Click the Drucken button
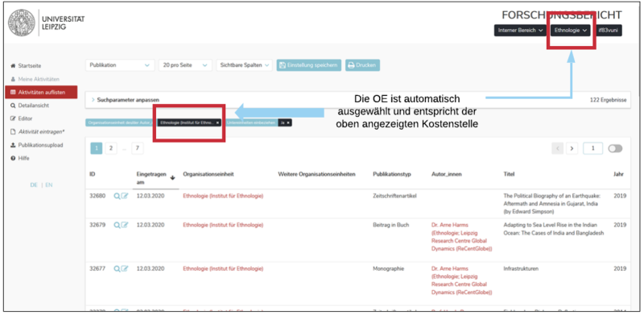The height and width of the screenshot is (315, 644). (363, 65)
